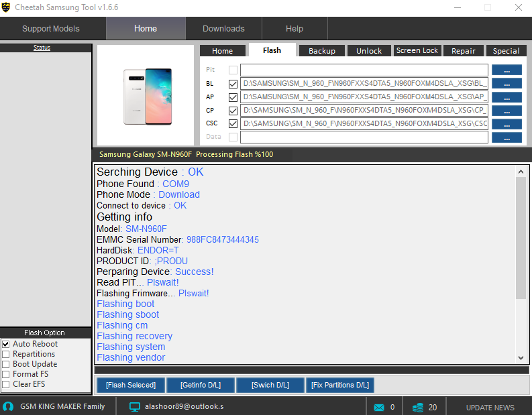The width and height of the screenshot is (532, 415).
Task: Click the Pit path input field
Action: point(364,70)
